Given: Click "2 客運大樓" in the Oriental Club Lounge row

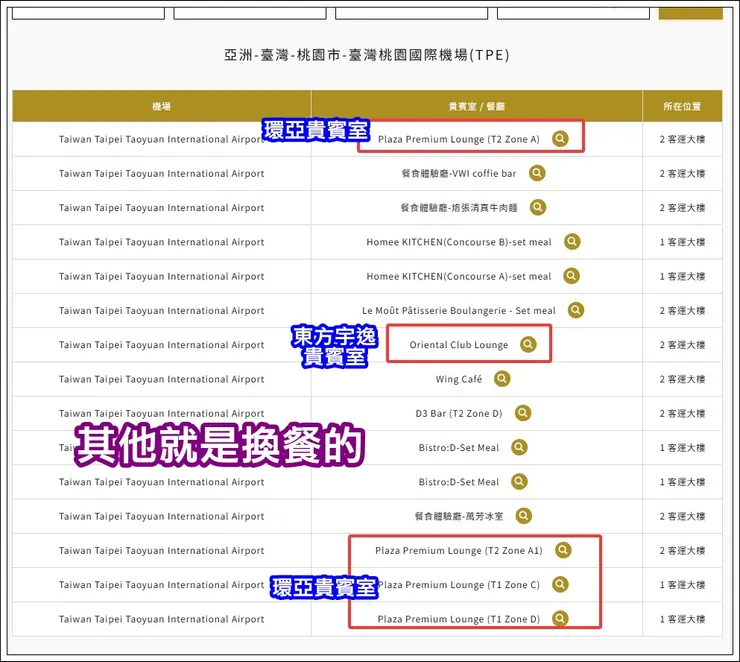Looking at the screenshot, I should 682,345.
